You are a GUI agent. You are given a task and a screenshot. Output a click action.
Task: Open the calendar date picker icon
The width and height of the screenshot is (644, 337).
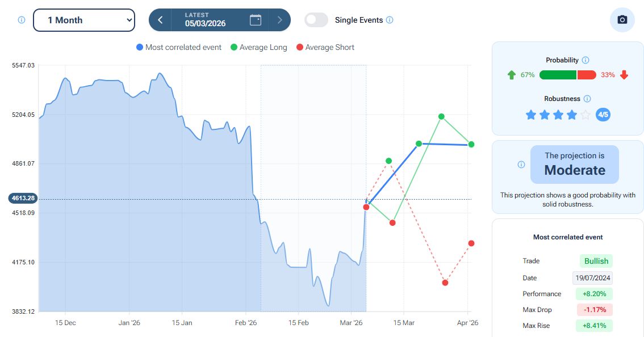coord(256,20)
